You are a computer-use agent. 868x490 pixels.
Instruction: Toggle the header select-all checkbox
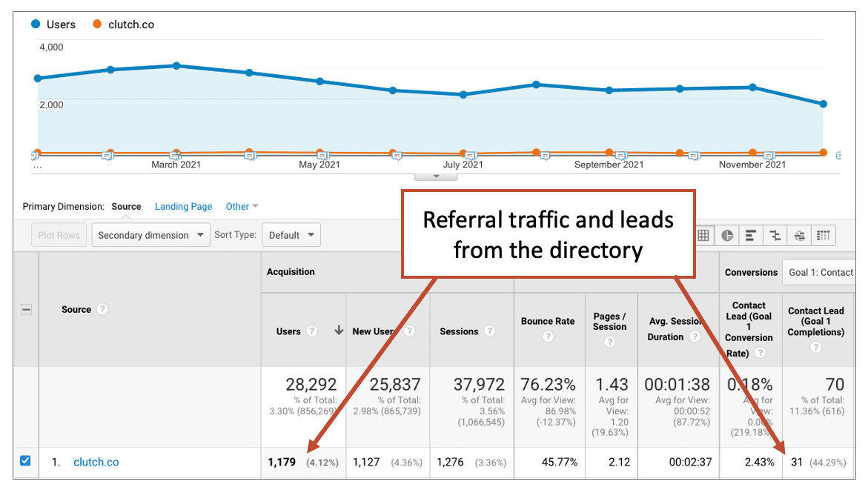coord(26,310)
